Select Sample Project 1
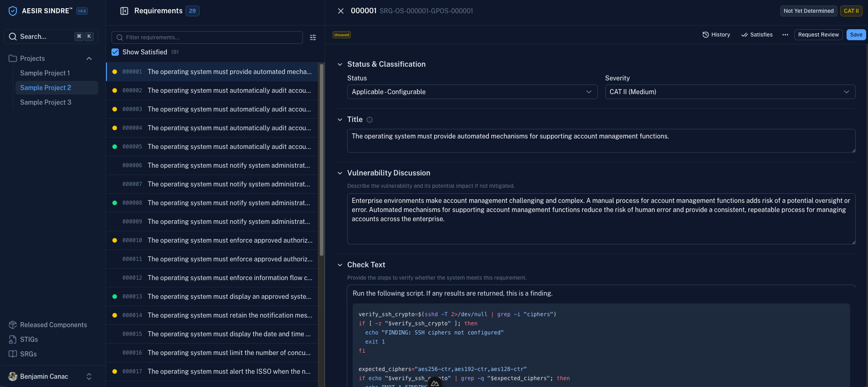 click(45, 73)
